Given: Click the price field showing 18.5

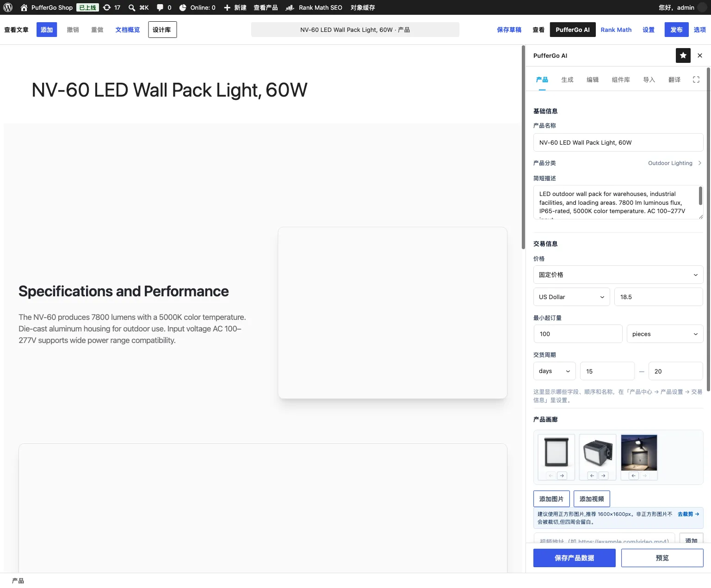Looking at the screenshot, I should pyautogui.click(x=659, y=297).
